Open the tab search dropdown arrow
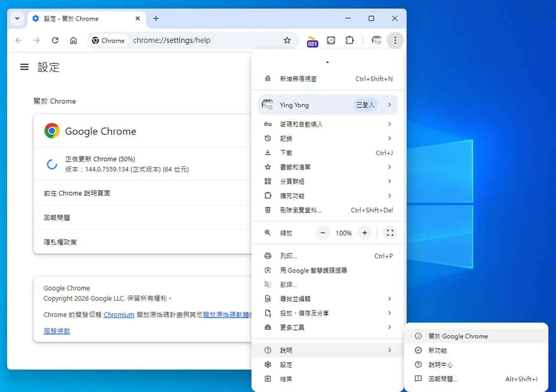Viewport: 556px width, 392px height. click(x=17, y=19)
